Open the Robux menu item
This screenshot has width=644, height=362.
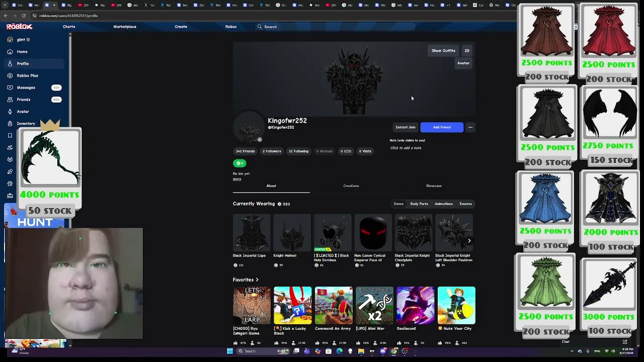click(231, 27)
